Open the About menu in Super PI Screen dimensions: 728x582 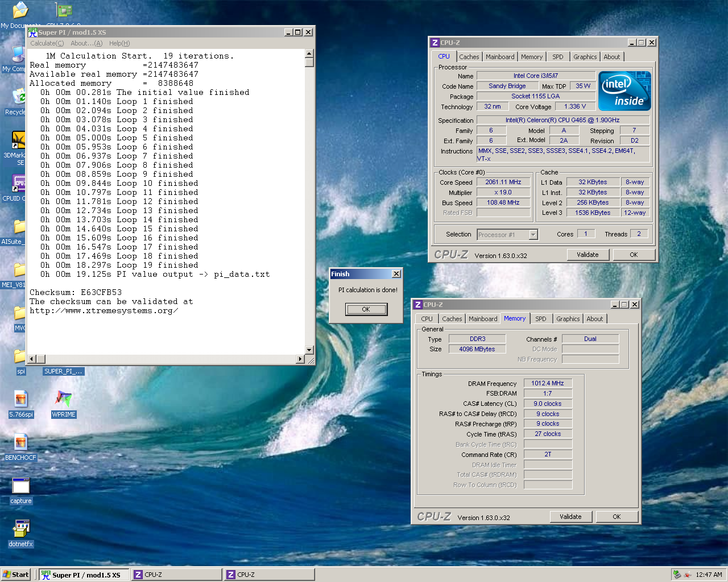pyautogui.click(x=86, y=43)
